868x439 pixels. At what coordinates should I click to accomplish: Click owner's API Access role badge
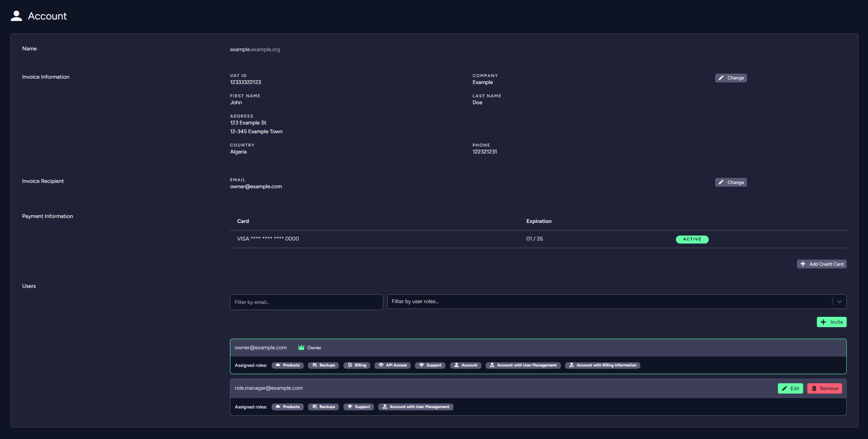pos(392,365)
